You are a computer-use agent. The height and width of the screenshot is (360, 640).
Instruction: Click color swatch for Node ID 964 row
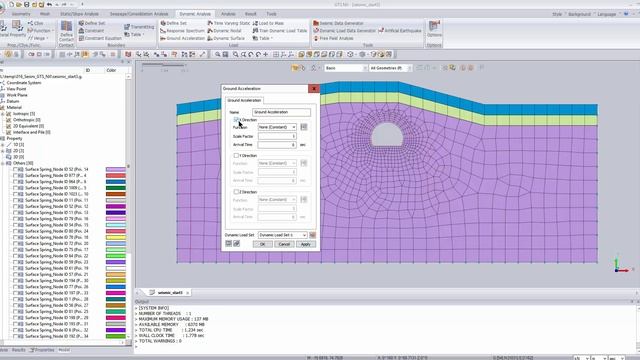click(116, 182)
